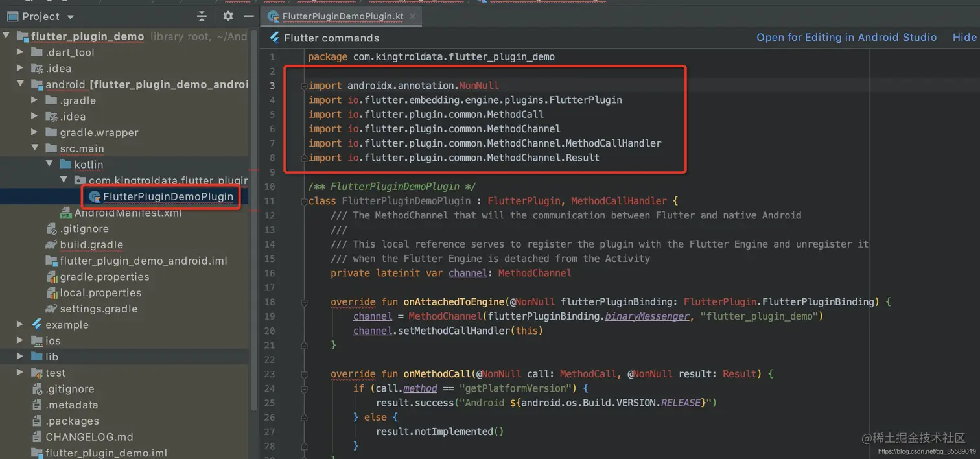Select .packages file
Image resolution: width=980 pixels, height=459 pixels.
click(72, 421)
